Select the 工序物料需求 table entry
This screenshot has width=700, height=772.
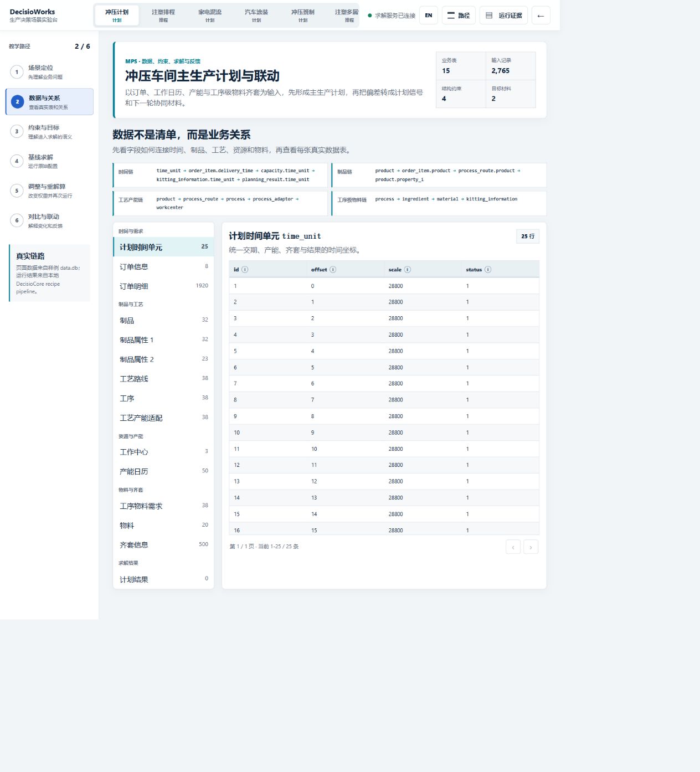[163, 506]
